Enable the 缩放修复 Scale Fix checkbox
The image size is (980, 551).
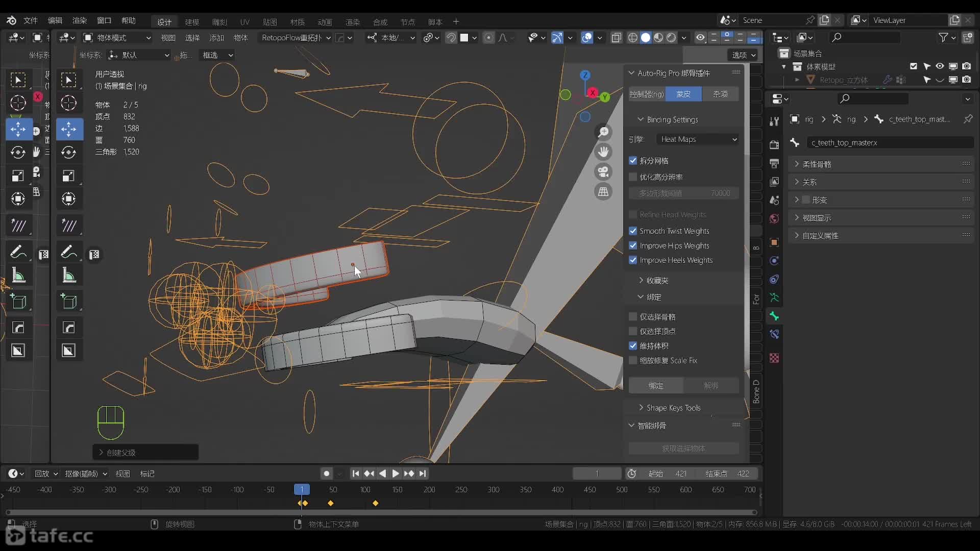click(x=633, y=361)
